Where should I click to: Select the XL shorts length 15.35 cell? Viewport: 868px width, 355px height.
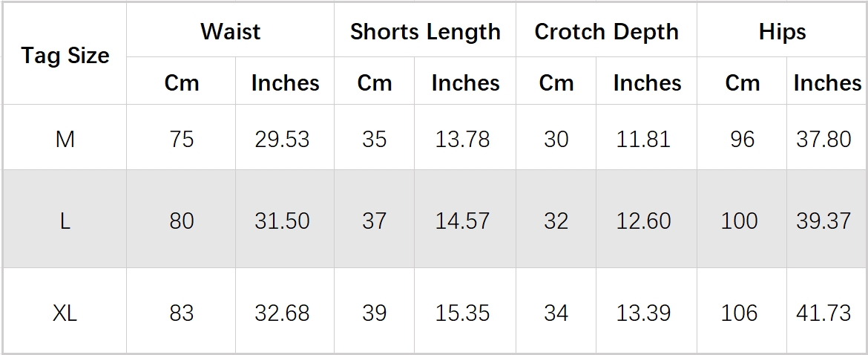coord(462,313)
